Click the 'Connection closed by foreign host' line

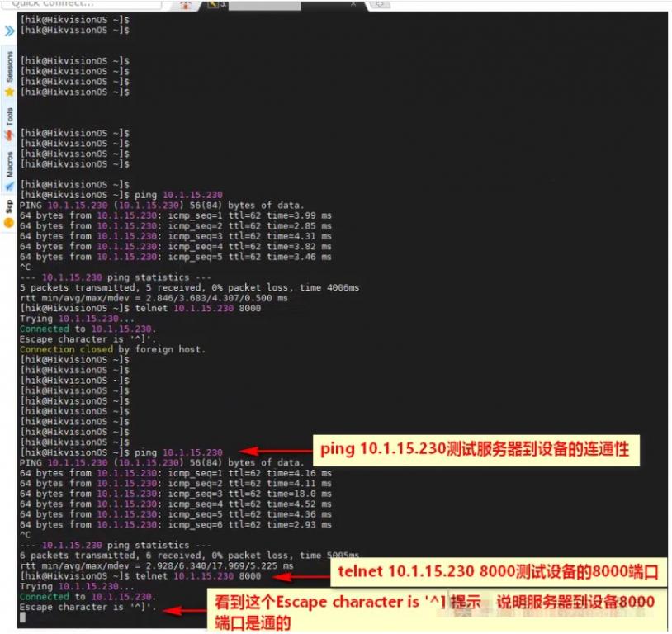coord(112,349)
